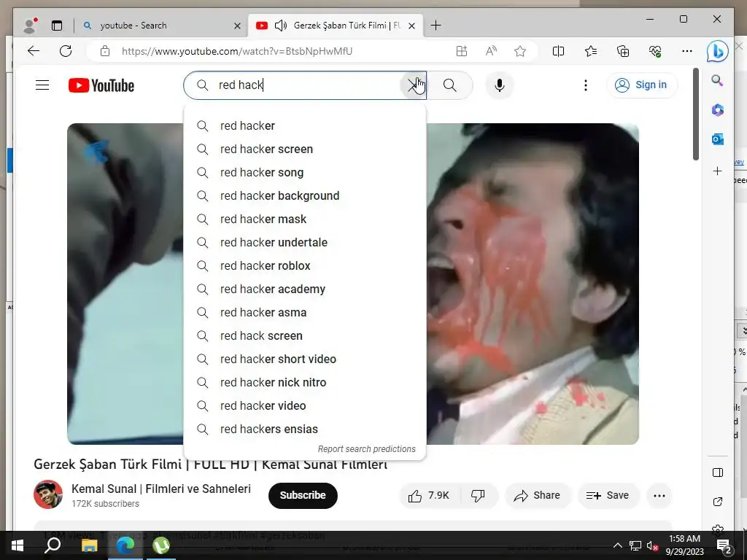Select suggestion 'red hack screen'
This screenshot has width=747, height=560.
[305, 335]
